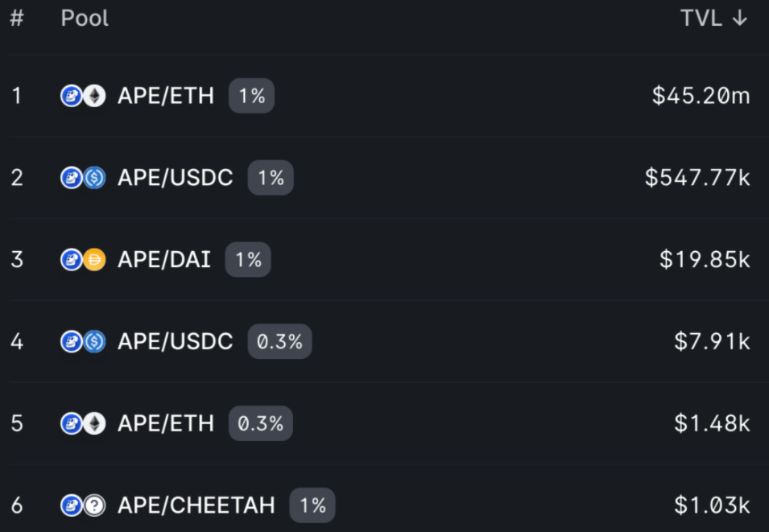The width and height of the screenshot is (769, 532).
Task: Click the USDC token icon in row 2
Action: pyautogui.click(x=95, y=178)
